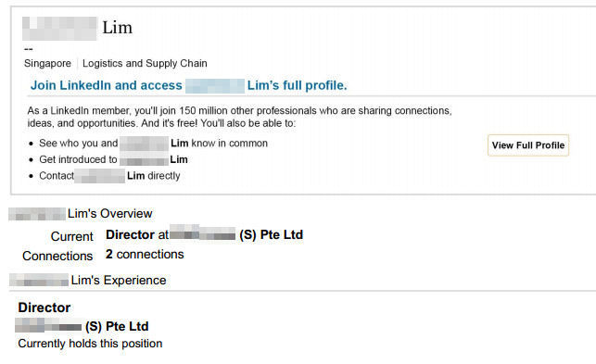Click the double dash headline under name
596x364 pixels.
29,49
